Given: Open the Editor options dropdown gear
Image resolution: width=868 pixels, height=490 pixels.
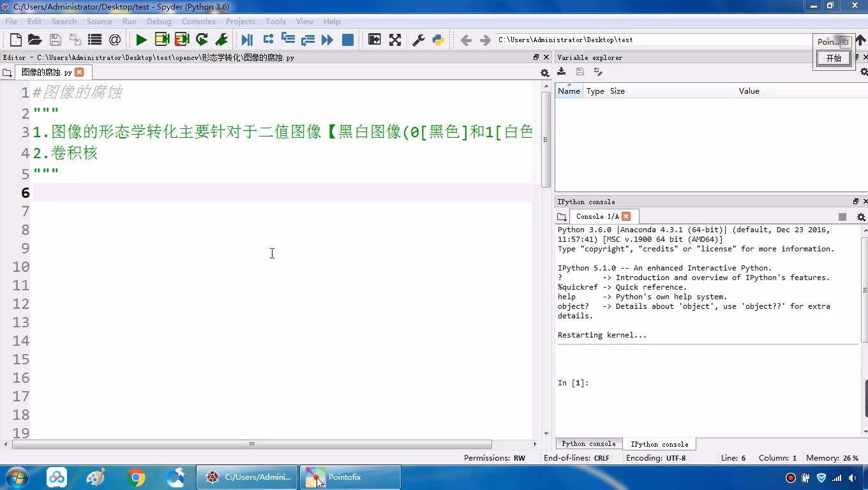Looking at the screenshot, I should pyautogui.click(x=544, y=72).
